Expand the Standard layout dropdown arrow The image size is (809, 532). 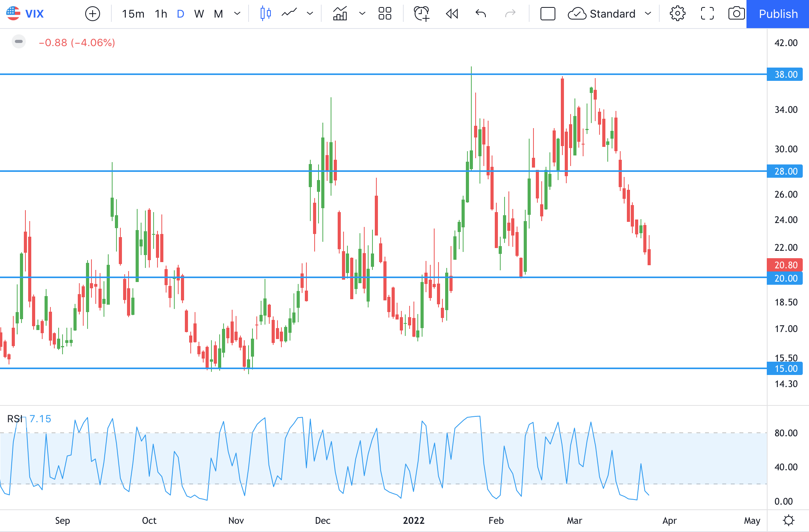[648, 14]
